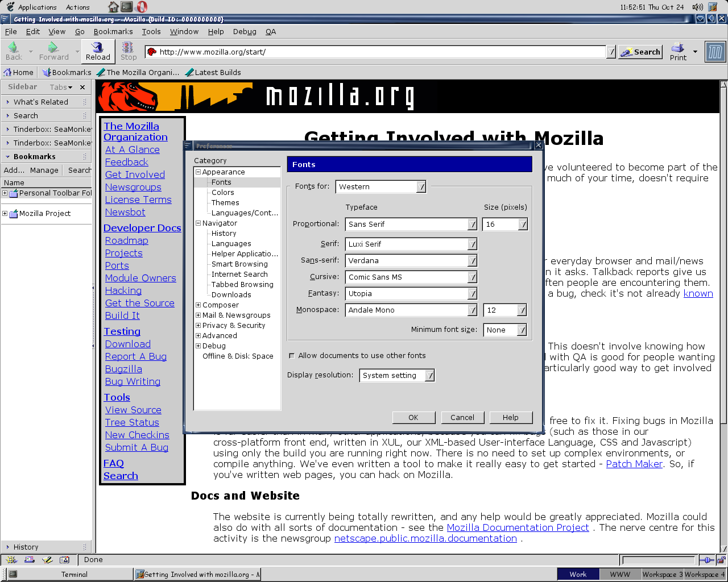Launch Address Book from status bar icon
The image size is (728, 582).
[x=64, y=560]
